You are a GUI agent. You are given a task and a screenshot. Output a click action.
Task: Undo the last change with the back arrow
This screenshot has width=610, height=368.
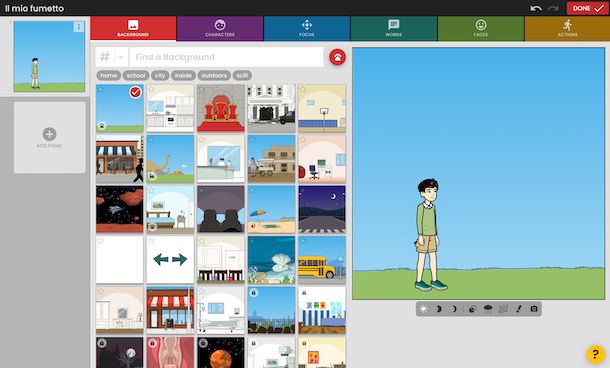[536, 8]
